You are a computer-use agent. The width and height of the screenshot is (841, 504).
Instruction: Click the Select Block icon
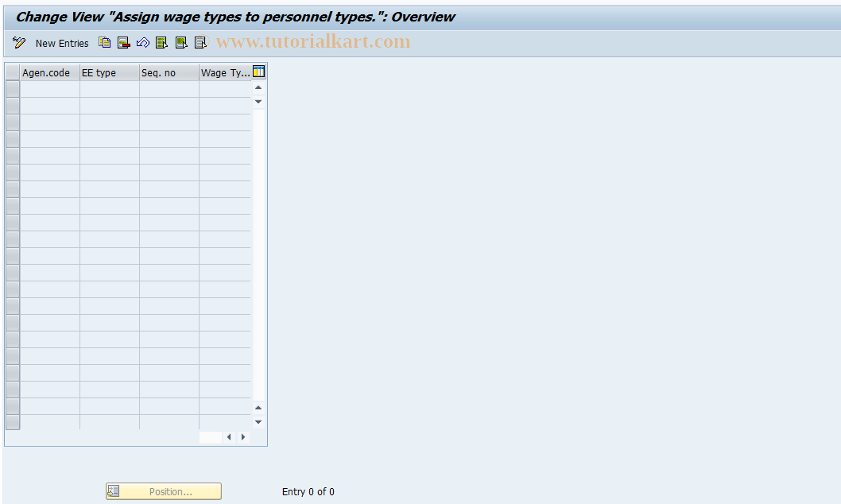pos(181,43)
